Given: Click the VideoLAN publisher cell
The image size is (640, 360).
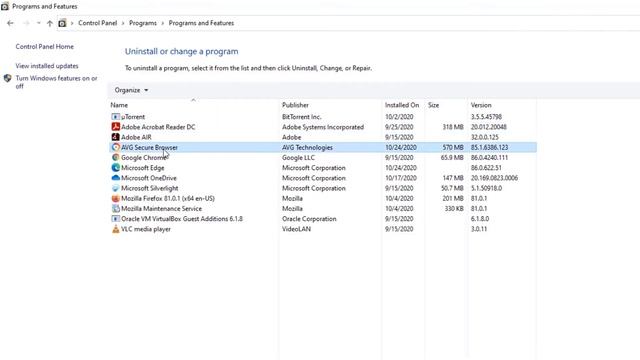Looking at the screenshot, I should (x=296, y=229).
